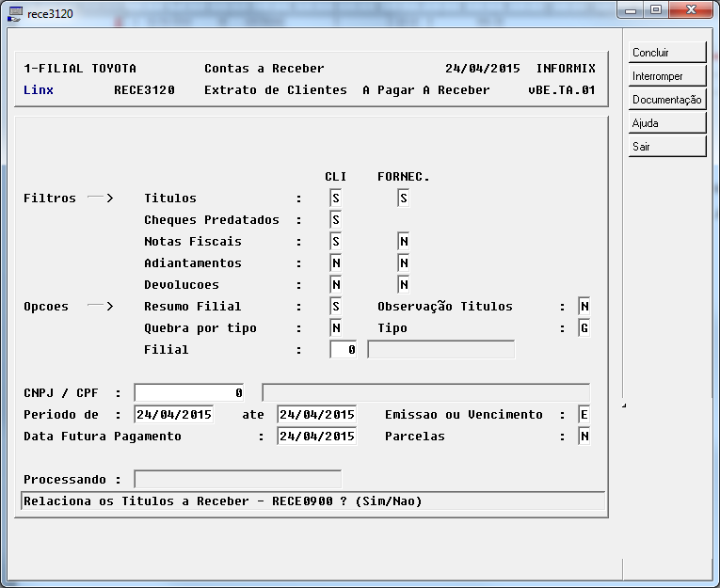Screen dimensions: 720x588
Task: Open Documentação from the side panel
Action: (x=666, y=99)
